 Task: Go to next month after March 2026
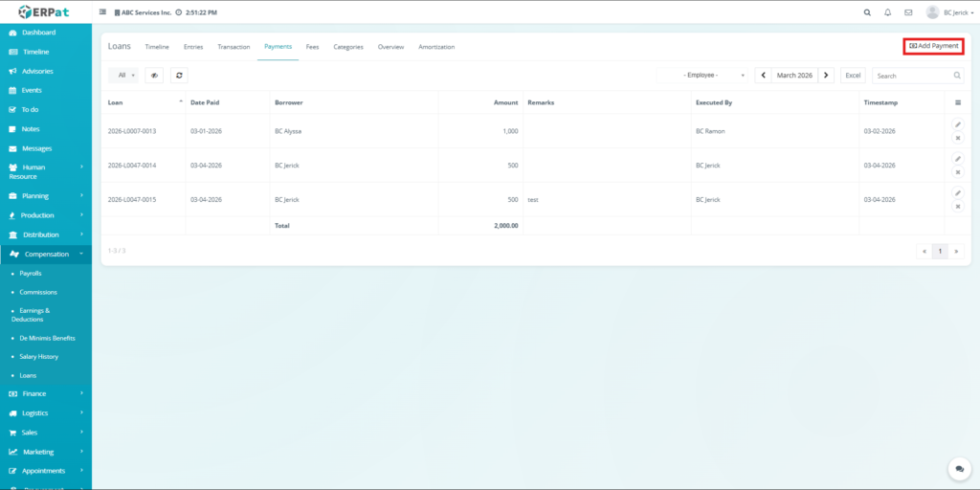(x=826, y=75)
